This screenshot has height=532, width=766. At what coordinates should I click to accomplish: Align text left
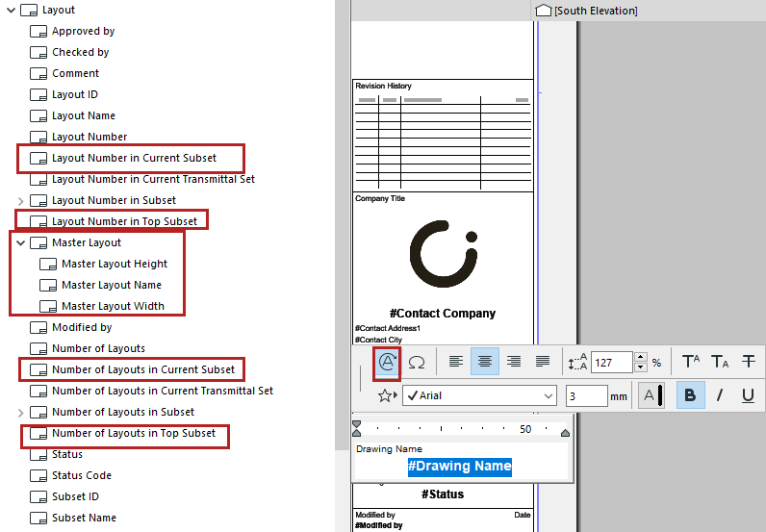(456, 362)
